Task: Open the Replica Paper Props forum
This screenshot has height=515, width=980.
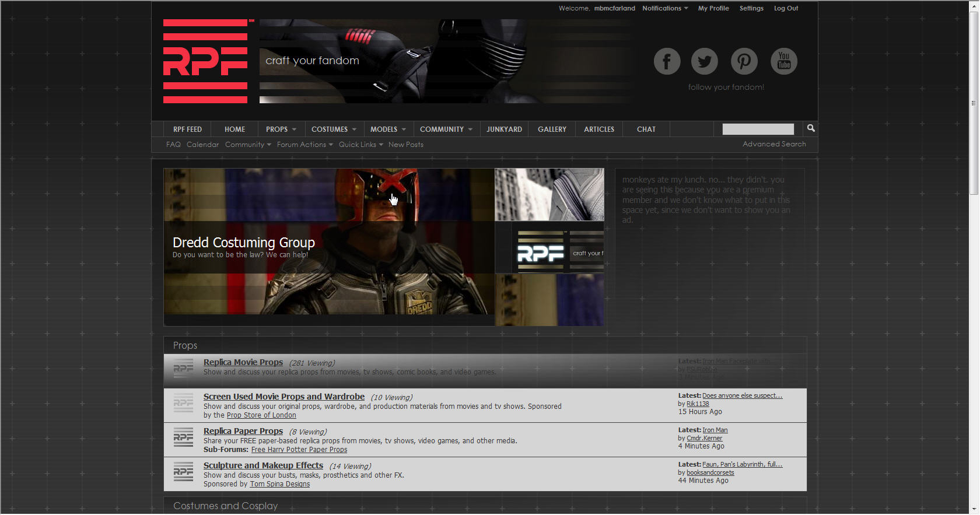Action: click(243, 431)
